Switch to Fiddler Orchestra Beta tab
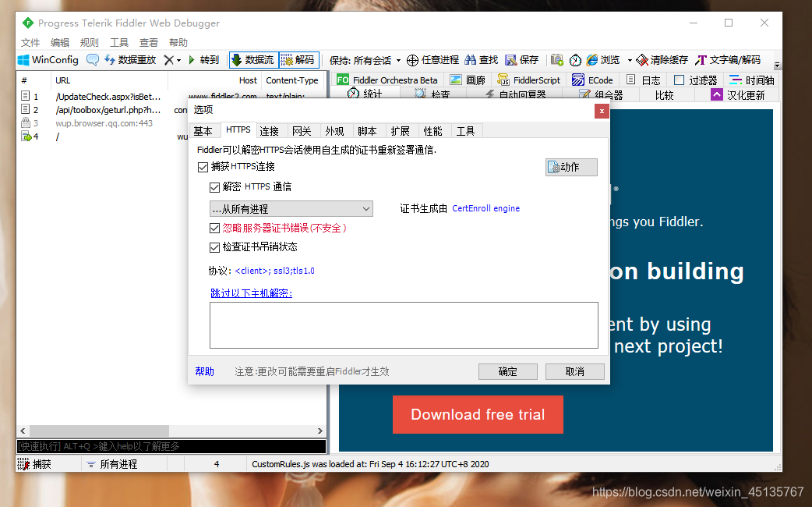Screen dimensions: 812x507 (x=387, y=80)
